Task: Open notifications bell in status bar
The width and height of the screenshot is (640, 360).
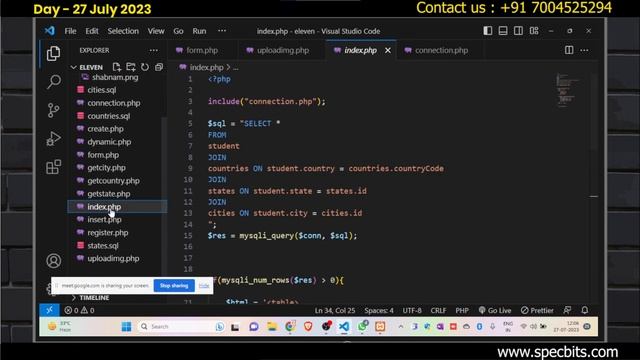Action: 585,310
